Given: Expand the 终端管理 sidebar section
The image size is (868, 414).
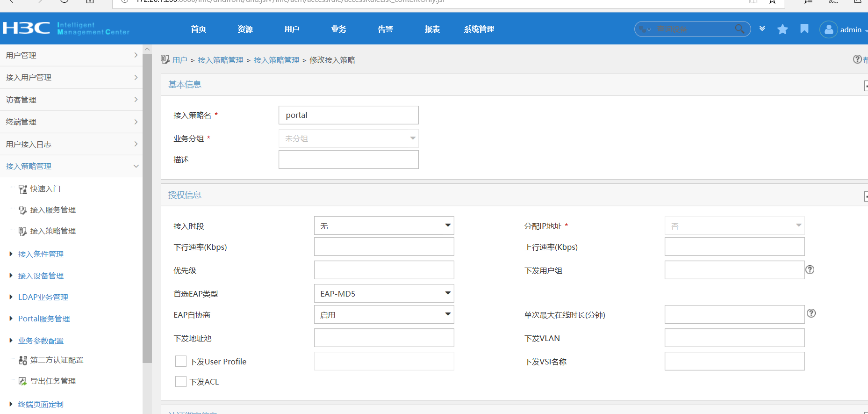Looking at the screenshot, I should click(x=71, y=122).
